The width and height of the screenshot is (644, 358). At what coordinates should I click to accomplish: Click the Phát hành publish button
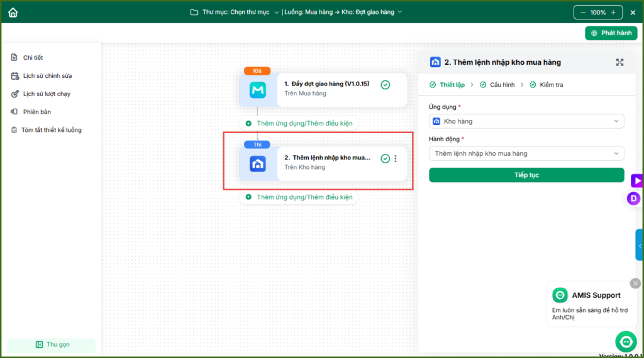611,33
